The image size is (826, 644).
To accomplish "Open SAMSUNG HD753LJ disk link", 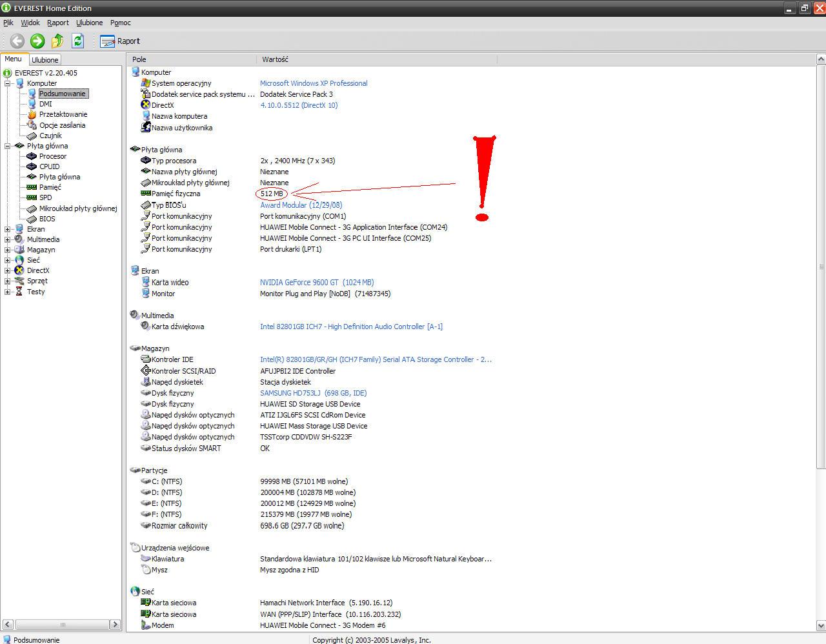I will [313, 393].
